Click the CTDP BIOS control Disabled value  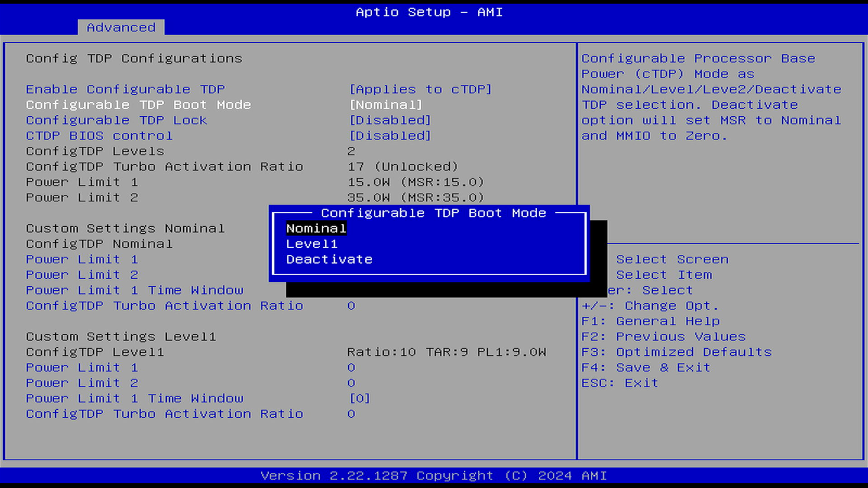390,136
